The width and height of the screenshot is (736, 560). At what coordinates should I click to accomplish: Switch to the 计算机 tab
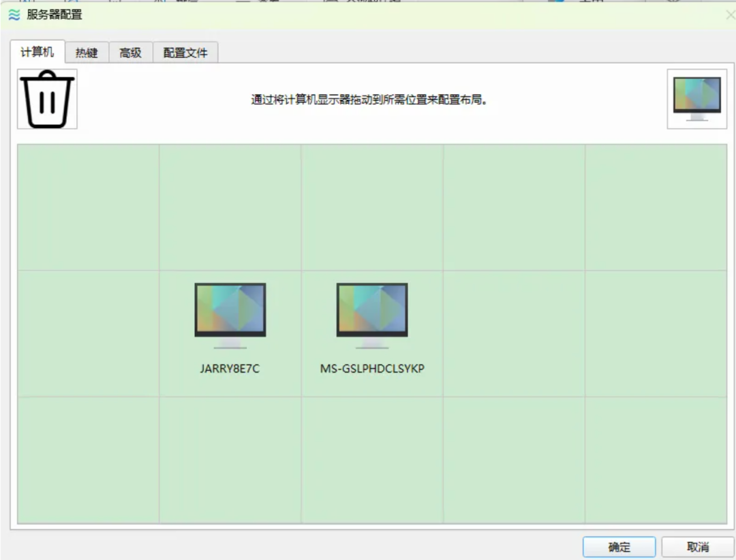pyautogui.click(x=37, y=52)
